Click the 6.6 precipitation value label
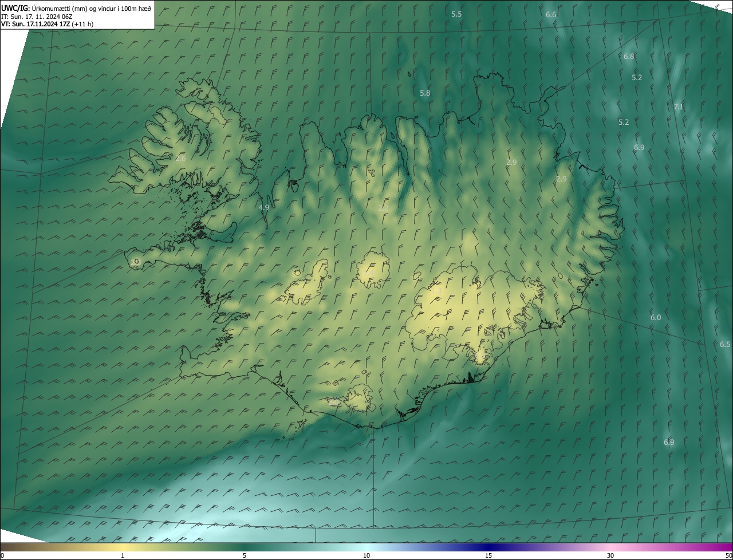The height and width of the screenshot is (560, 733). [551, 14]
